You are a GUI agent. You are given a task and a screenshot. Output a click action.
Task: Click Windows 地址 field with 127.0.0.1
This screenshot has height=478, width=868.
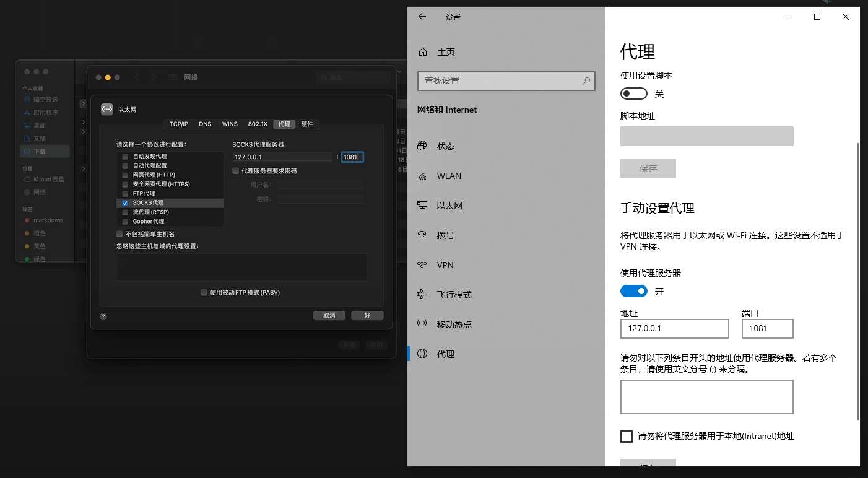pyautogui.click(x=675, y=329)
